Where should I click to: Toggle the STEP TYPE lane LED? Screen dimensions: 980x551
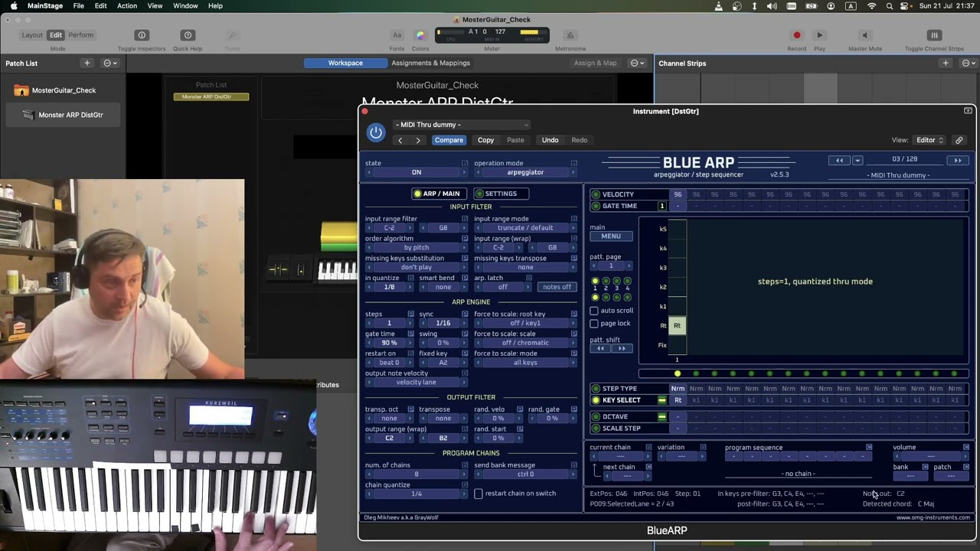click(596, 389)
